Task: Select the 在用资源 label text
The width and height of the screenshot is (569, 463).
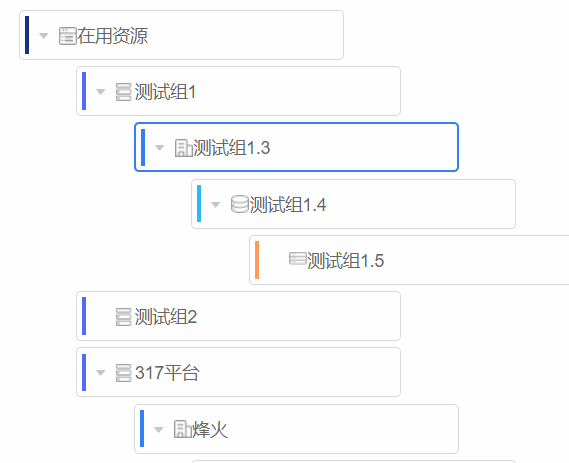Action: pyautogui.click(x=112, y=36)
